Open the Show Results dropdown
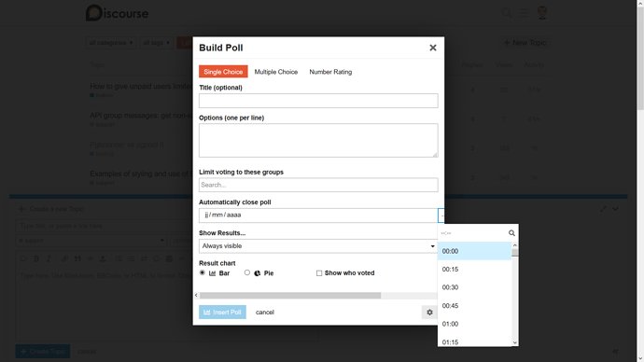Viewport: 644px width, 362px height. [x=318, y=246]
